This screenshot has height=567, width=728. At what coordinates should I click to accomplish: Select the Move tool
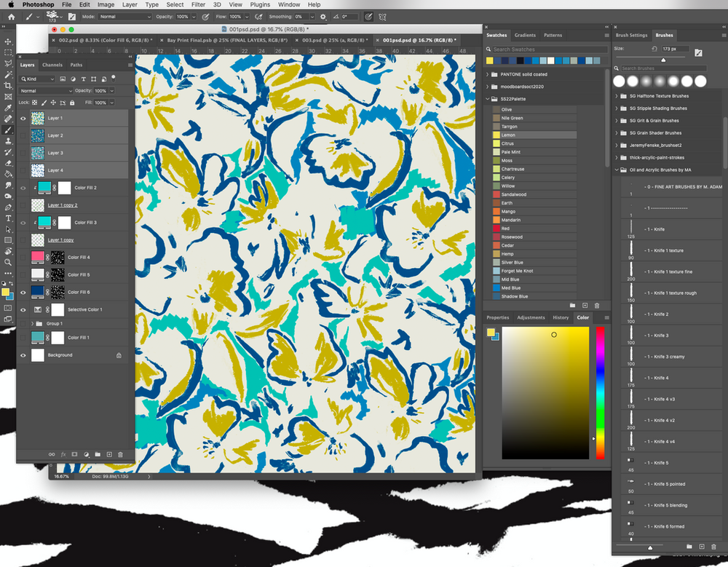coord(9,41)
